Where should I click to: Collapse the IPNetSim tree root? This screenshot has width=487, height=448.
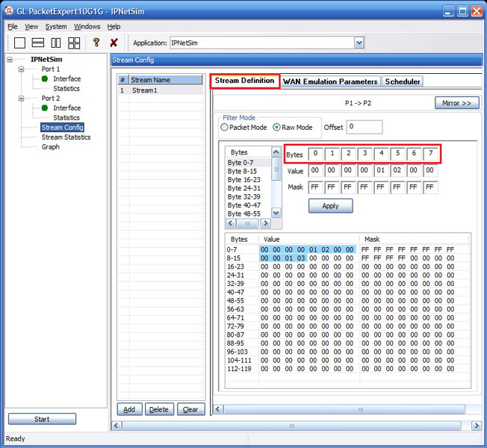pos(10,59)
